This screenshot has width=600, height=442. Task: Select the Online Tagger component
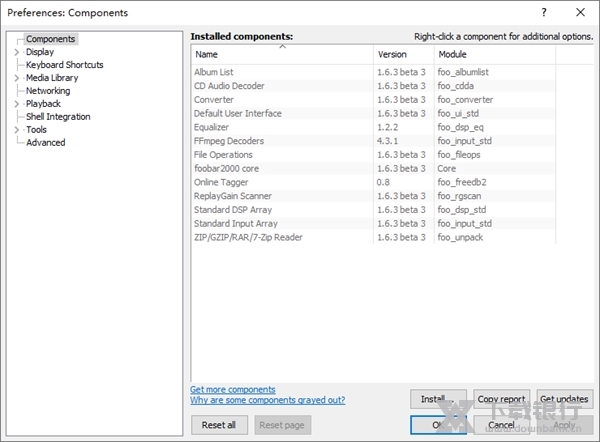(x=373, y=182)
